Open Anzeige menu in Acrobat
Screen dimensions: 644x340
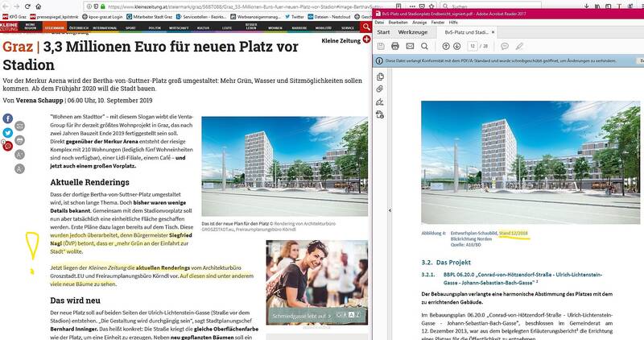point(419,23)
